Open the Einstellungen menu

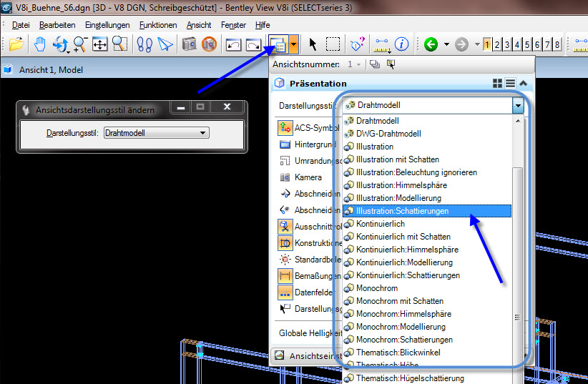(x=107, y=25)
